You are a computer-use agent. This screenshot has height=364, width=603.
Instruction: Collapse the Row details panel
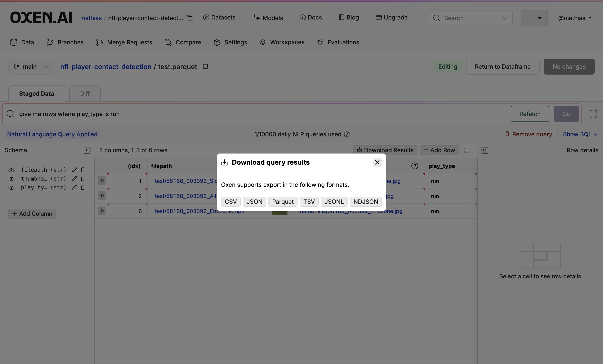pos(485,150)
